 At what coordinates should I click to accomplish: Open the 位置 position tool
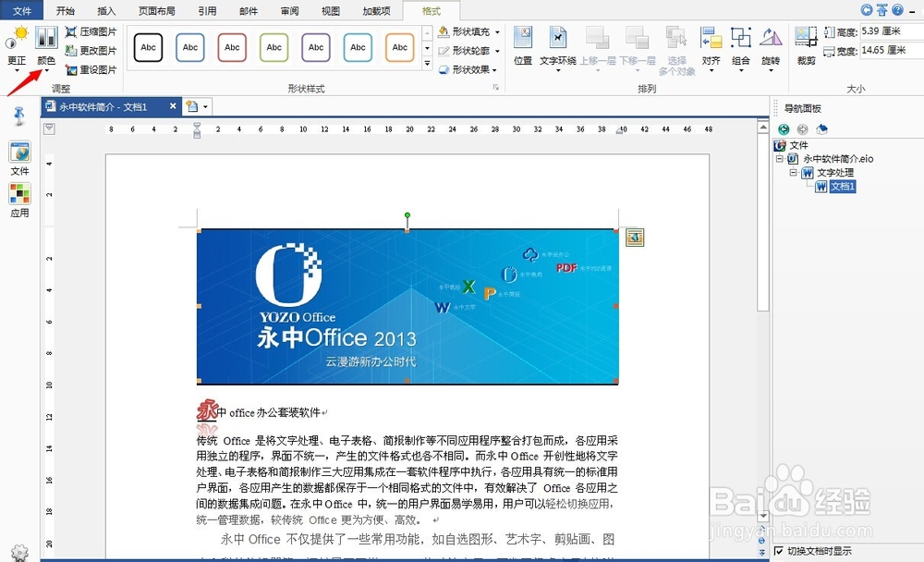[523, 46]
